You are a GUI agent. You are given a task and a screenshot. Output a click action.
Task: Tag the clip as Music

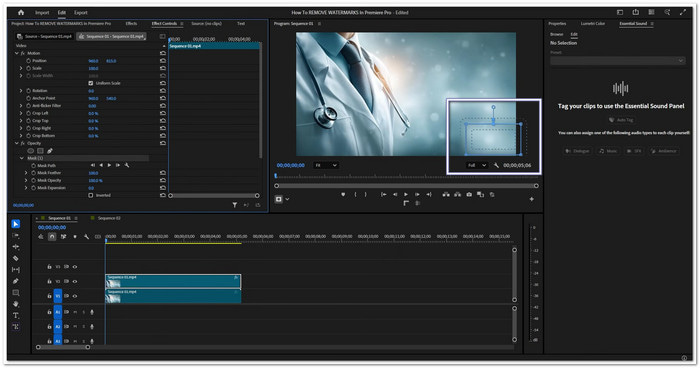tap(608, 151)
